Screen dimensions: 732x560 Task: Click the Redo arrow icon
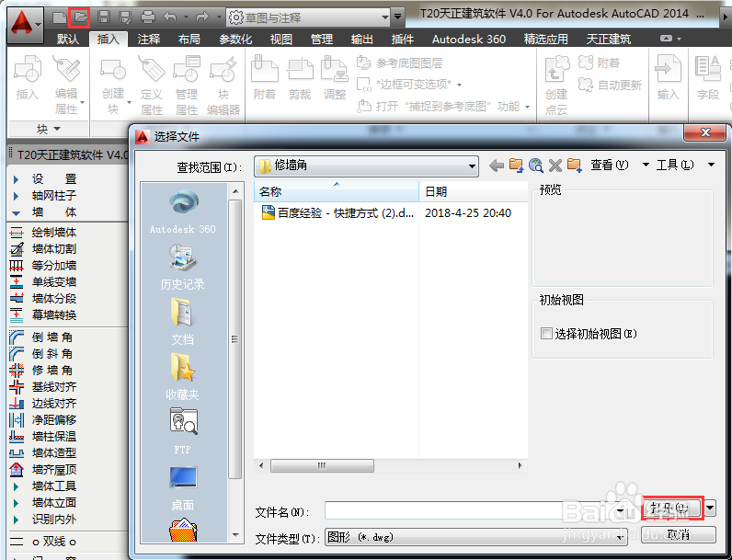(x=202, y=17)
